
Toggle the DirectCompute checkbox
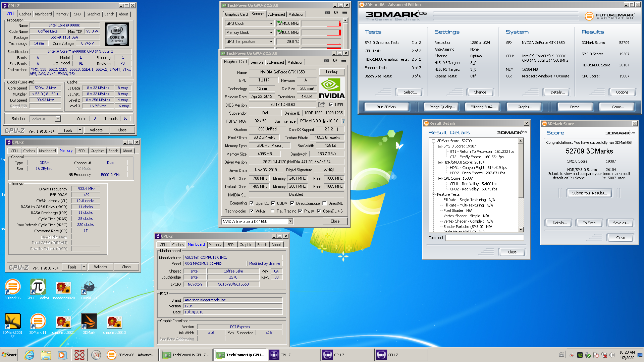point(292,203)
